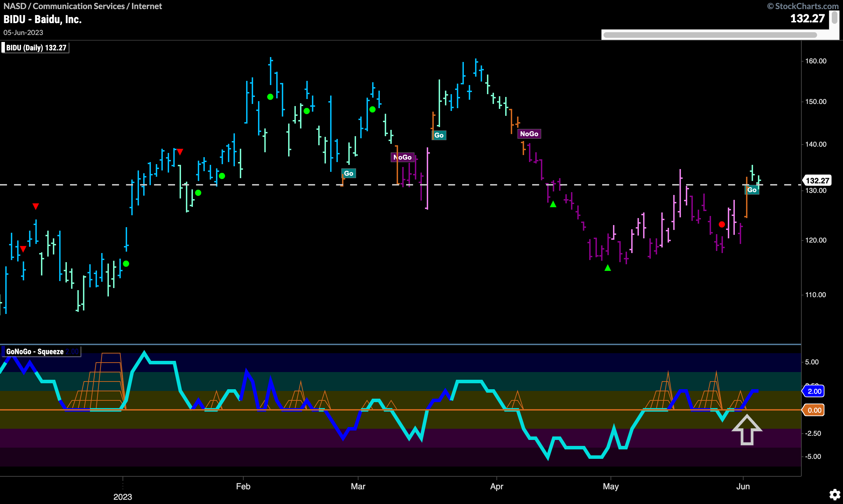The width and height of the screenshot is (843, 504).
Task: Click the BIDU (Daily) 132.27 legend label
Action: click(35, 48)
